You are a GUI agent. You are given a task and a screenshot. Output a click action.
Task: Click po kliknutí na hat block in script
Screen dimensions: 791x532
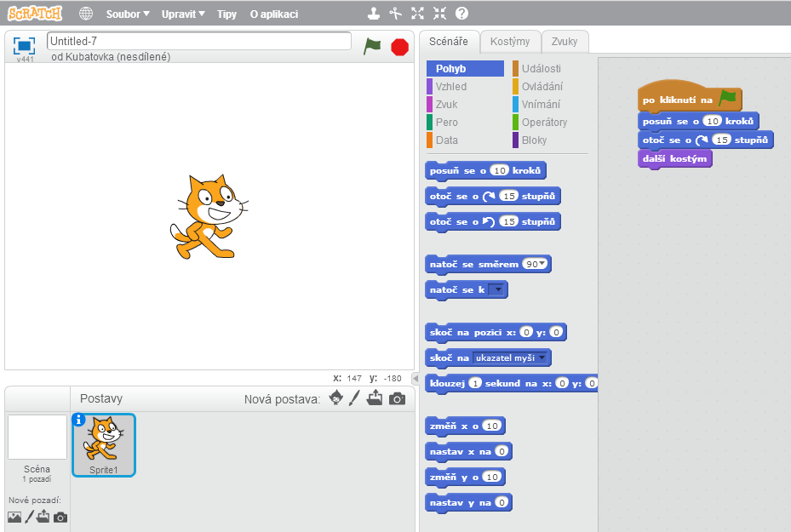point(690,97)
